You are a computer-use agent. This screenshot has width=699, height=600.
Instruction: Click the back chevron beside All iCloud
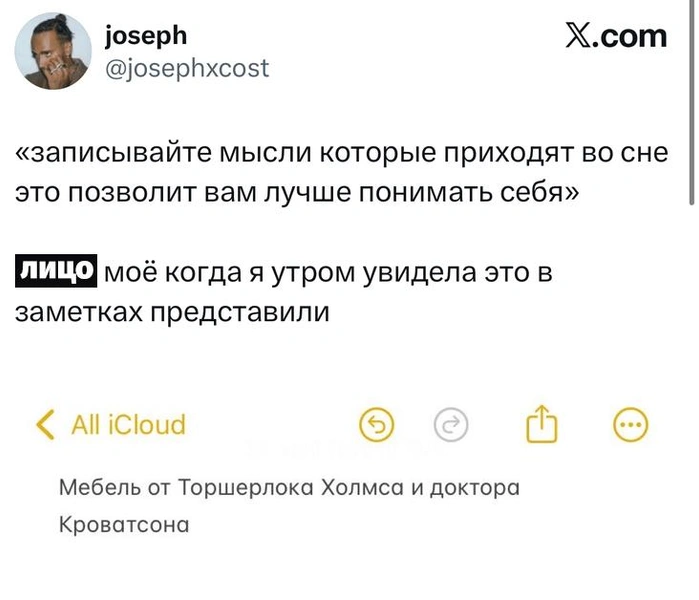click(44, 425)
